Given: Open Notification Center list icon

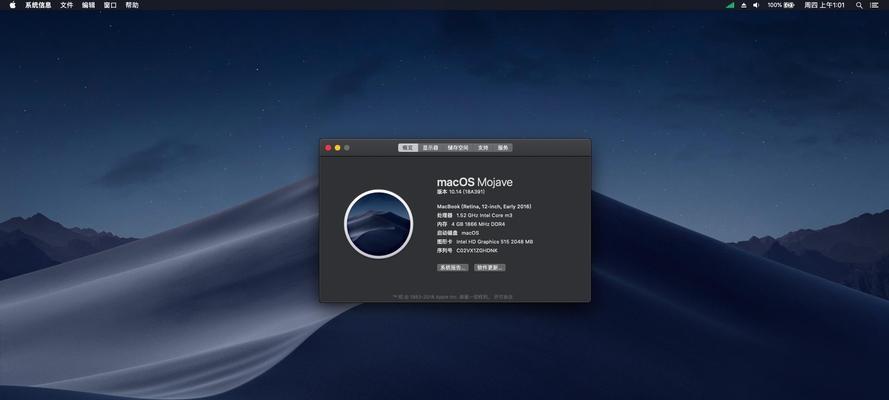Looking at the screenshot, I should tap(874, 5).
